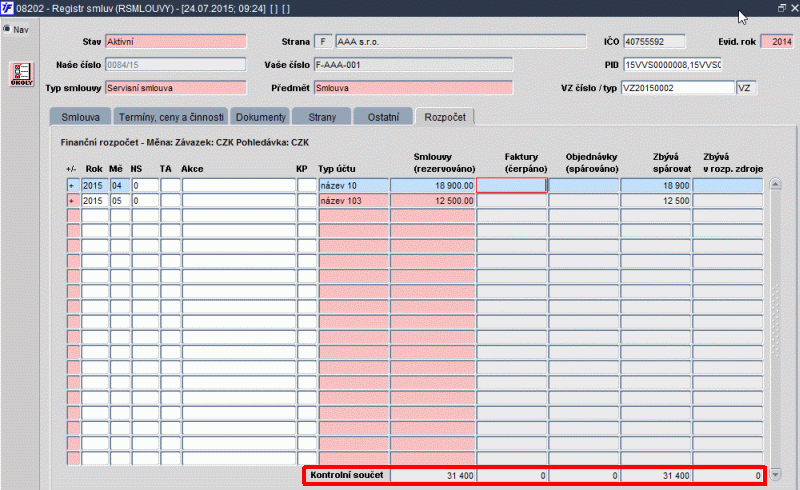800x490 pixels.
Task: Click Smlouvy amount 18 900.00 cell
Action: tap(433, 185)
